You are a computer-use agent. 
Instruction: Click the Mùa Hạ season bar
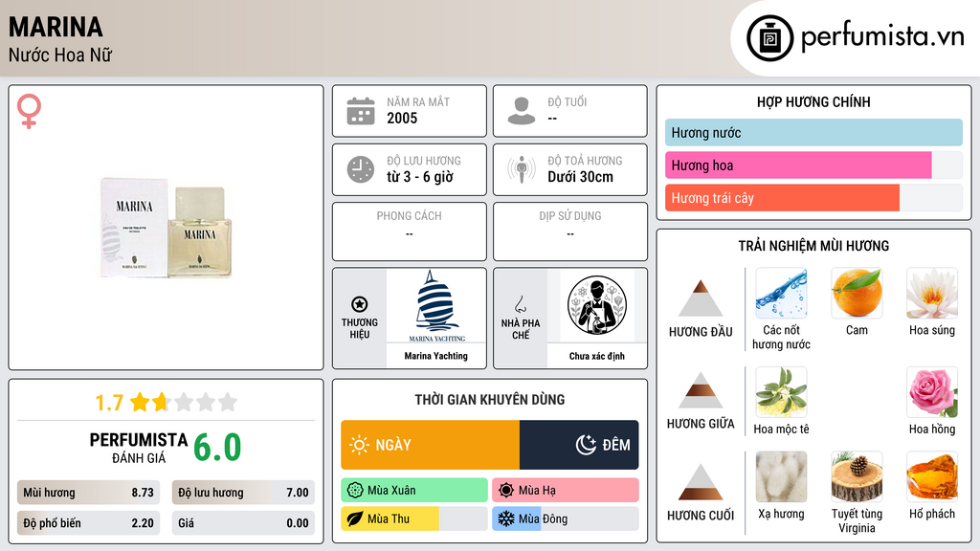tap(566, 491)
